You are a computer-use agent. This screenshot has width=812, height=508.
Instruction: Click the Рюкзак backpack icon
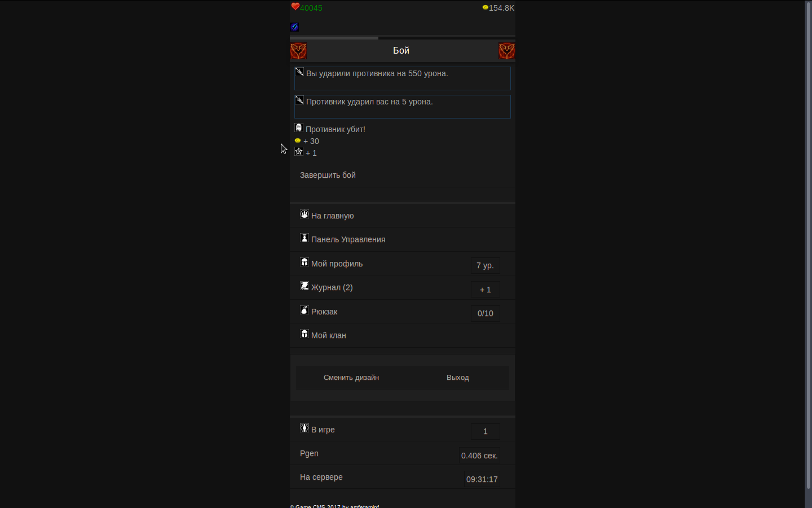pyautogui.click(x=304, y=310)
